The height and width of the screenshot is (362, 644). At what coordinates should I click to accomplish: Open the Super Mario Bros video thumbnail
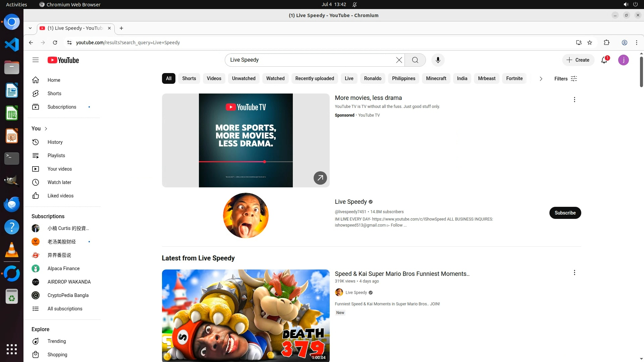[246, 315]
